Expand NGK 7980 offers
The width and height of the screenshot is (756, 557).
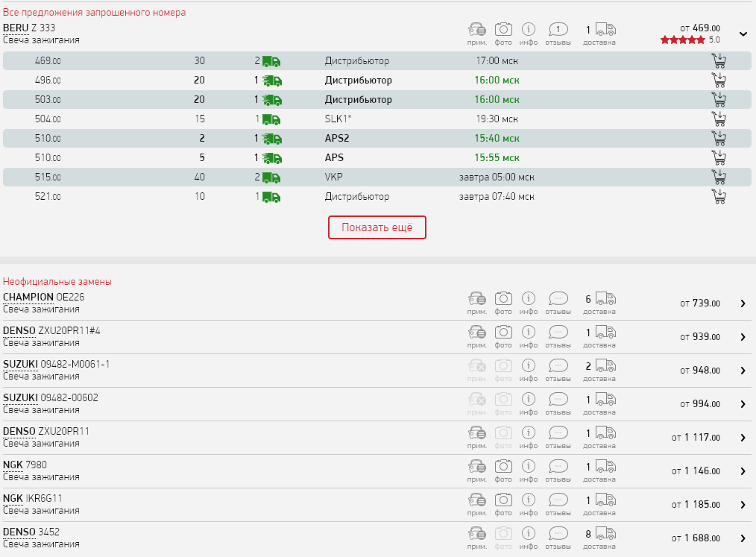tap(743, 471)
